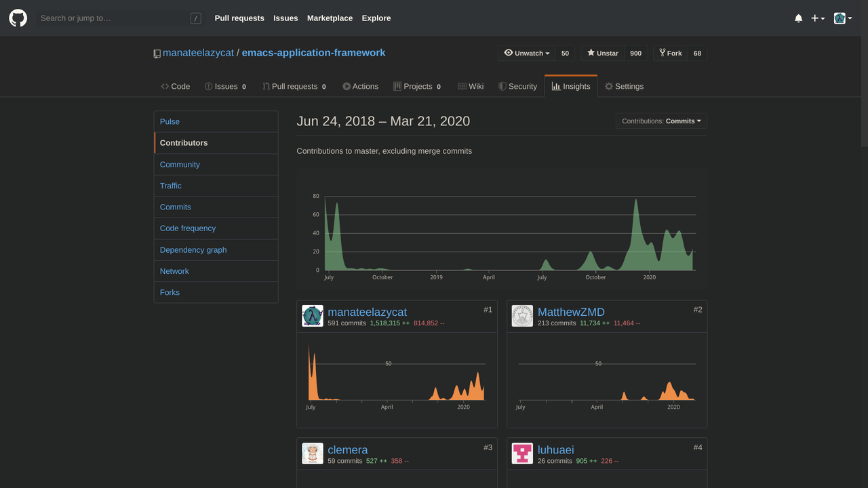868x488 pixels.
Task: Go to Explore
Action: (376, 18)
